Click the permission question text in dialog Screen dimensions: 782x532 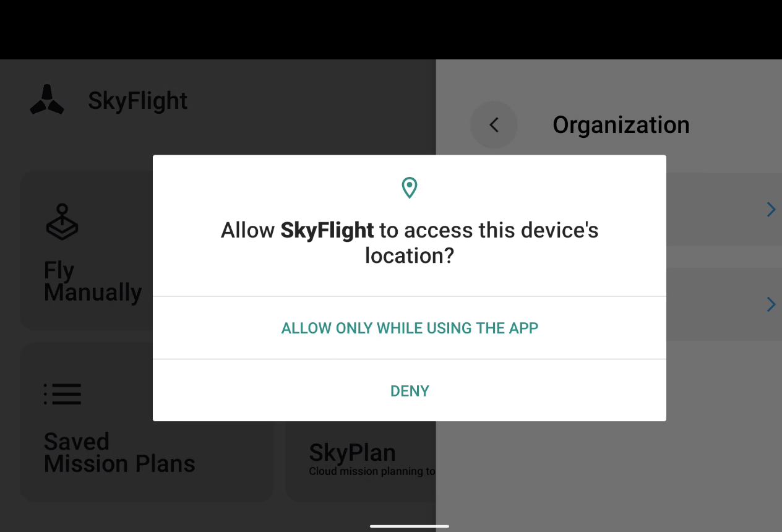(x=410, y=242)
